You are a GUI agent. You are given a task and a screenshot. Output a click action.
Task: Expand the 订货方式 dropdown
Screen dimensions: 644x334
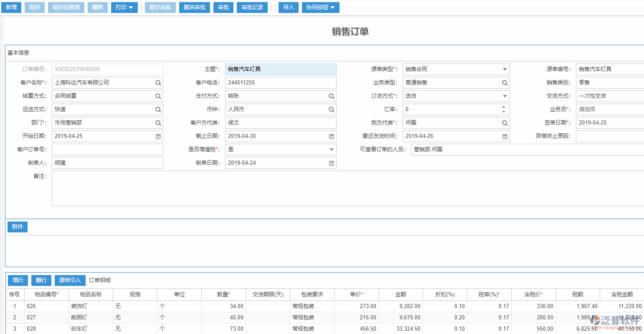(505, 96)
